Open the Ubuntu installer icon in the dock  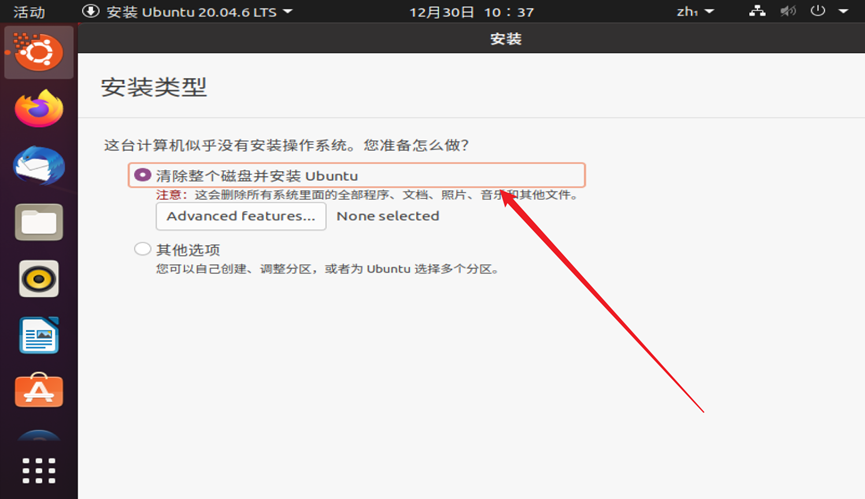pos(39,52)
